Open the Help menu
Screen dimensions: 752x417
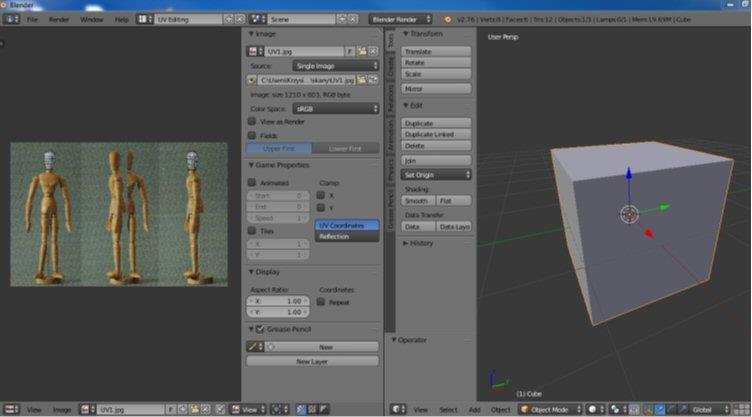[x=121, y=20]
